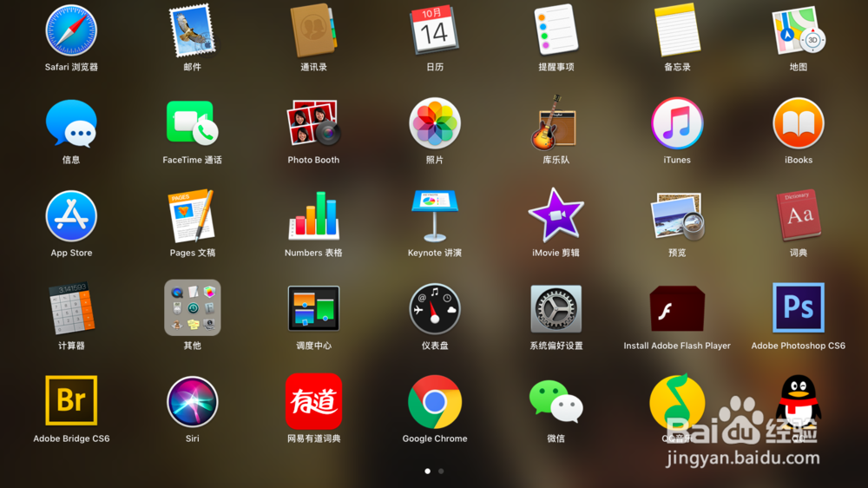The image size is (868, 488).
Task: Open 信息 Messages app
Action: (71, 123)
